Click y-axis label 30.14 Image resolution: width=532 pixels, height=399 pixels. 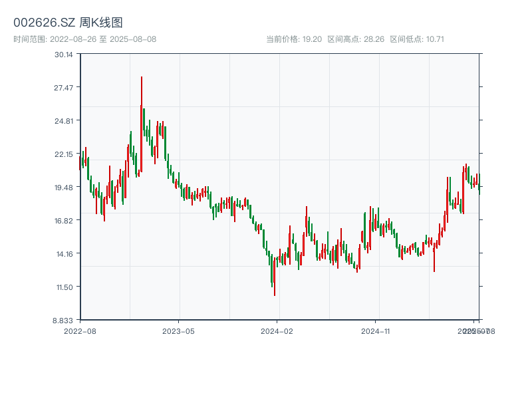(x=63, y=55)
